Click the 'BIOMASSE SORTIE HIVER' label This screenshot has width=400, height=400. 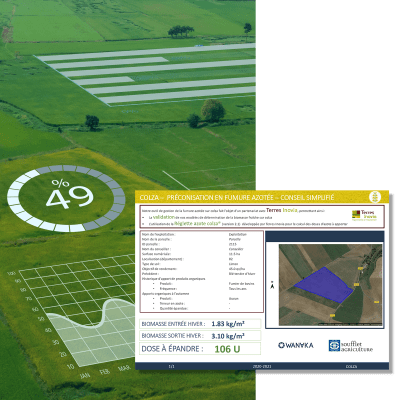pos(173,336)
